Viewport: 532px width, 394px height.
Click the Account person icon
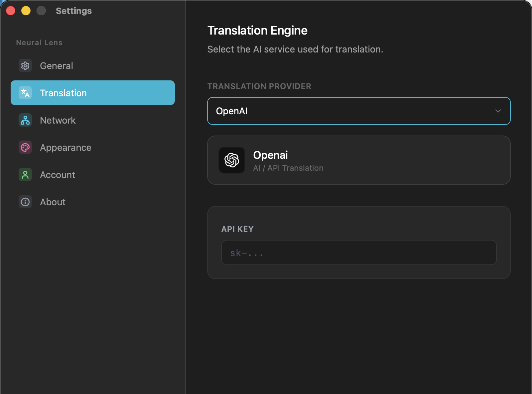pos(25,175)
